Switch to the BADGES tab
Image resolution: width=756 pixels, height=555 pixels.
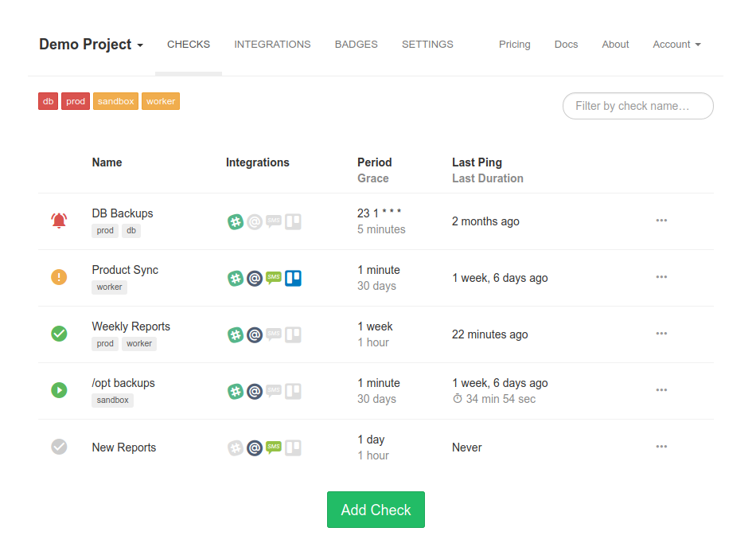[356, 45]
